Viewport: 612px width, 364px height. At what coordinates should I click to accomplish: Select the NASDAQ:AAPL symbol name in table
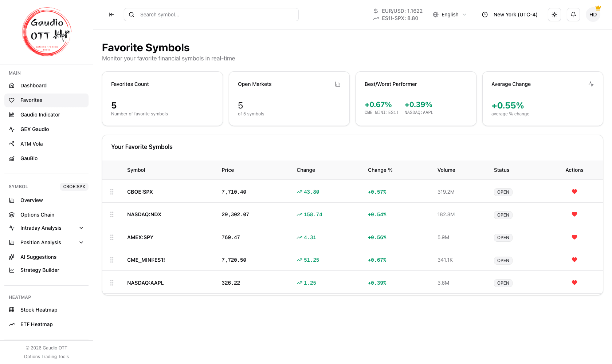point(145,283)
